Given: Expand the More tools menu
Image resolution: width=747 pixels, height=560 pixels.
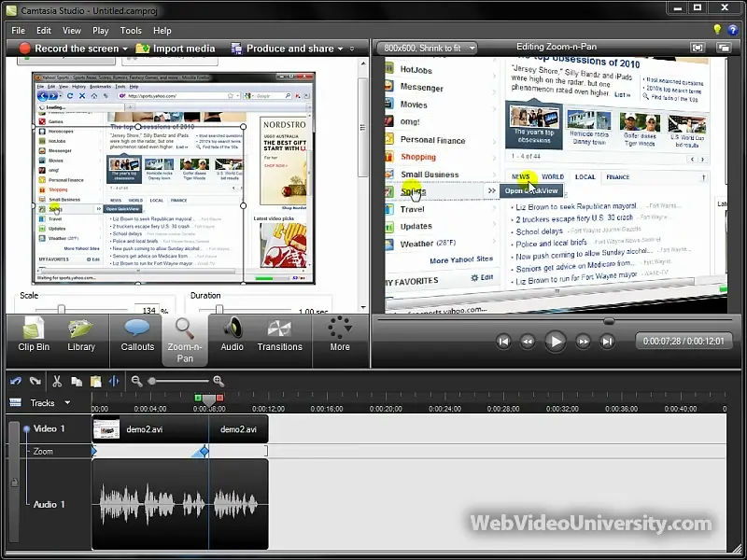Looking at the screenshot, I should coord(340,336).
